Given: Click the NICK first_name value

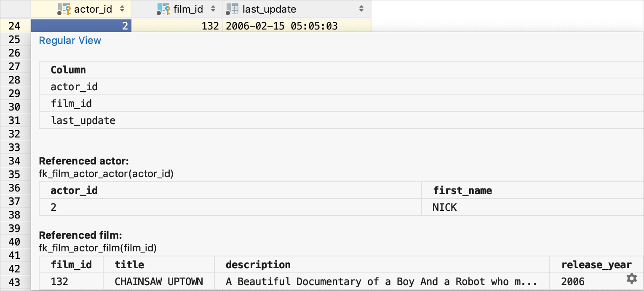Looking at the screenshot, I should coord(444,207).
